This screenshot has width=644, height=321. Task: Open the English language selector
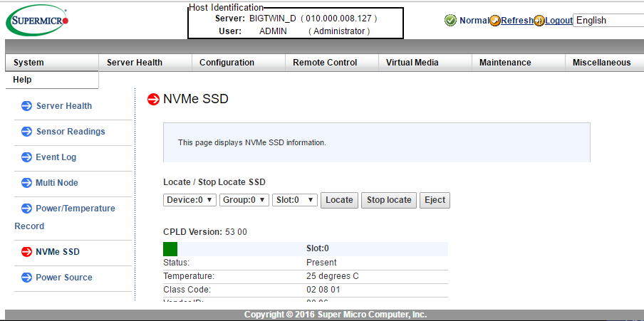pos(608,21)
